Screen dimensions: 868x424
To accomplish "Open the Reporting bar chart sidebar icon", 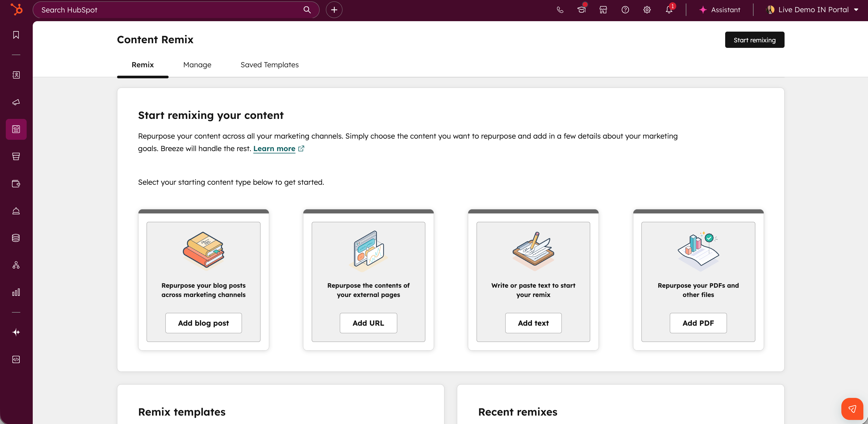I will pyautogui.click(x=16, y=292).
